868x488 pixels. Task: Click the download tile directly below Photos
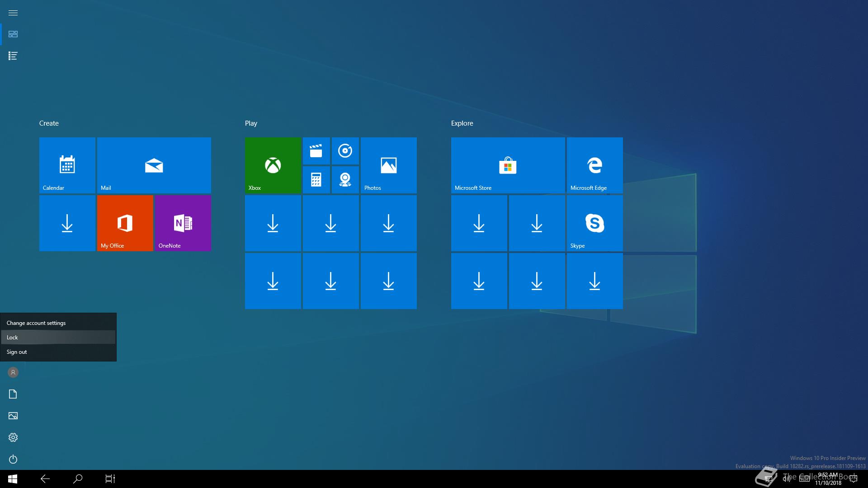pos(389,223)
